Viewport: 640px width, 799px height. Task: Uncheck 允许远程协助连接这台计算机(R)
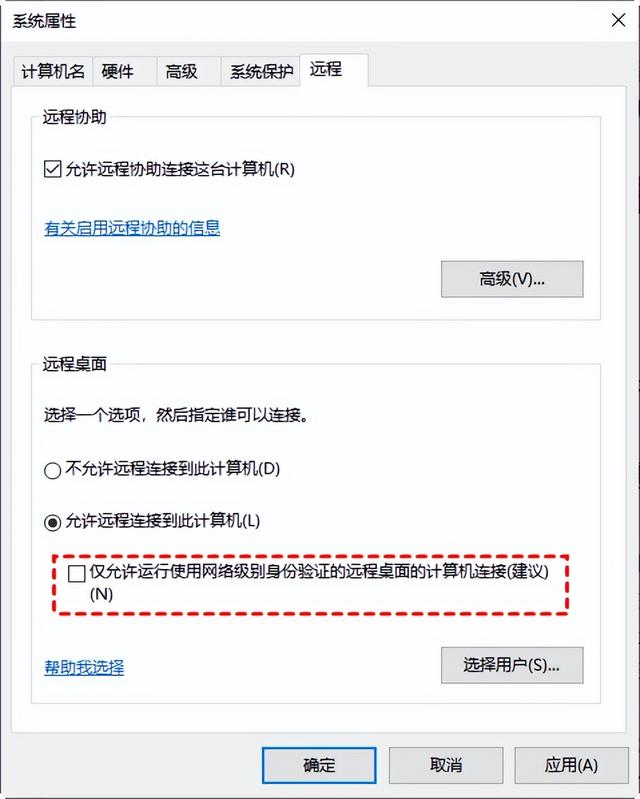pyautogui.click(x=52, y=169)
